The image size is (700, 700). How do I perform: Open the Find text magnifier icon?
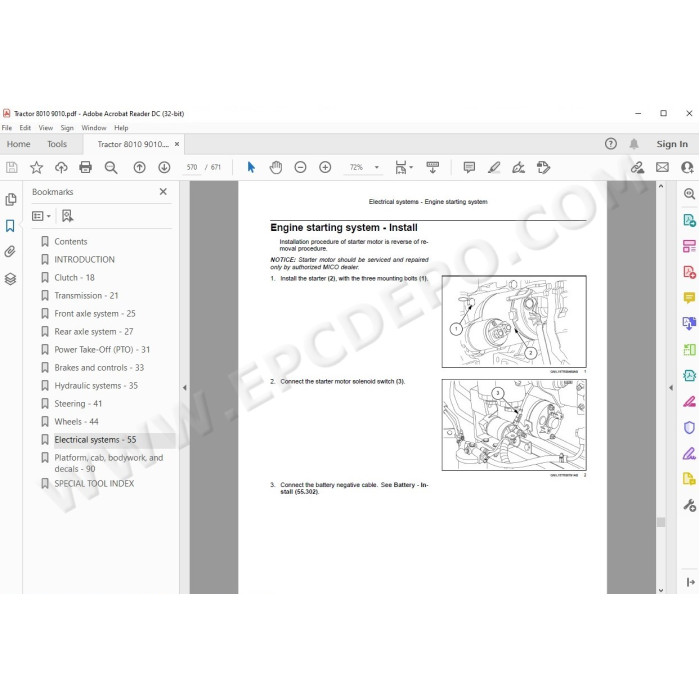coord(111,167)
